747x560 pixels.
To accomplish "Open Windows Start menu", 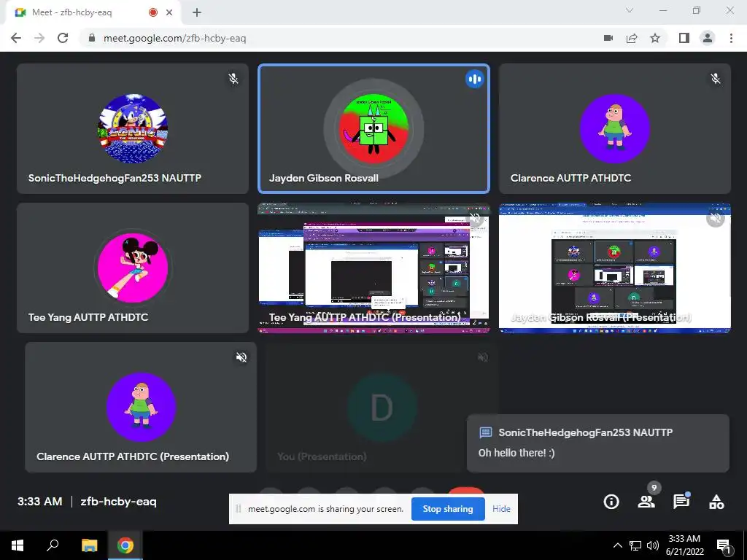I will [x=18, y=545].
